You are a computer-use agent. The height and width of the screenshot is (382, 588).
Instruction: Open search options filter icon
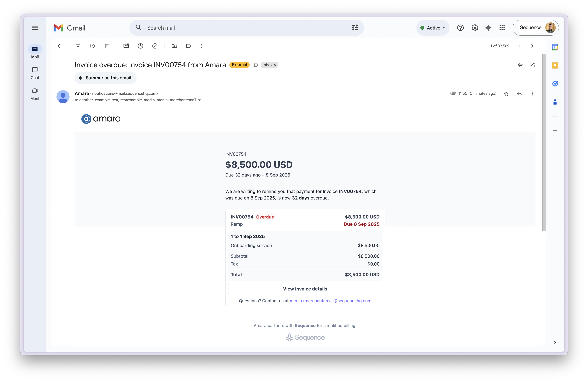click(x=355, y=28)
